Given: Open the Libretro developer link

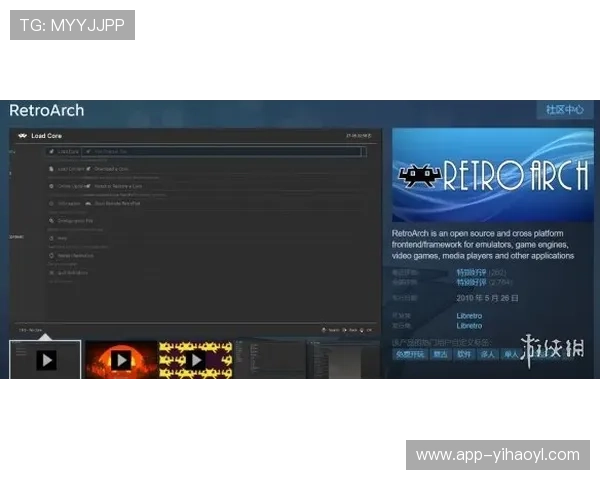Looking at the screenshot, I should pos(469,315).
